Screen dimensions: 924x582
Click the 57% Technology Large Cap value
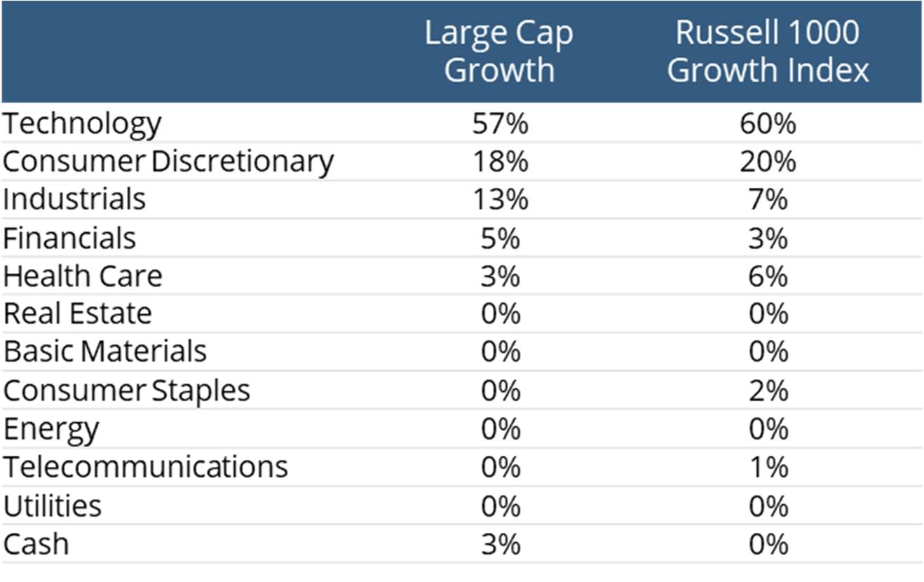click(x=501, y=124)
